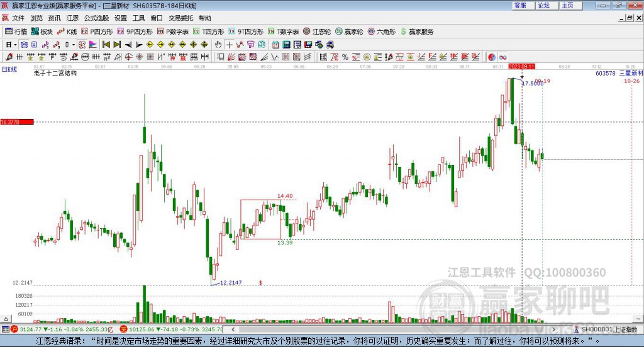644x347 pixels.
Task: Click the 沪 Shanghai index status icon
Action: click(x=14, y=329)
